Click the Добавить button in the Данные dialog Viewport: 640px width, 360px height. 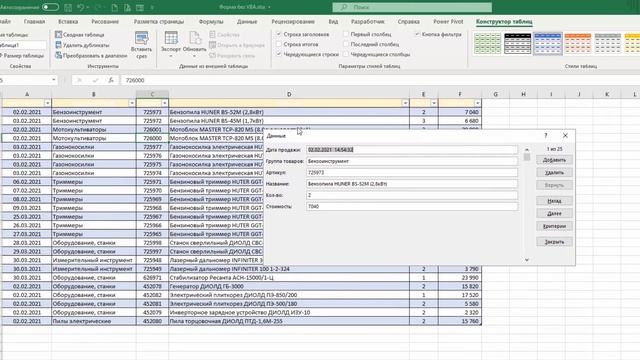click(x=554, y=160)
